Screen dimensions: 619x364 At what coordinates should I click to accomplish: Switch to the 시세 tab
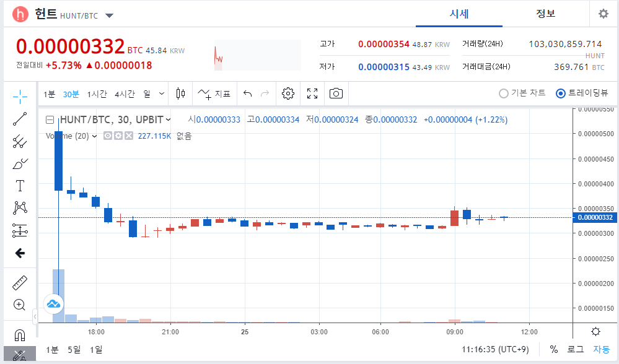[459, 14]
